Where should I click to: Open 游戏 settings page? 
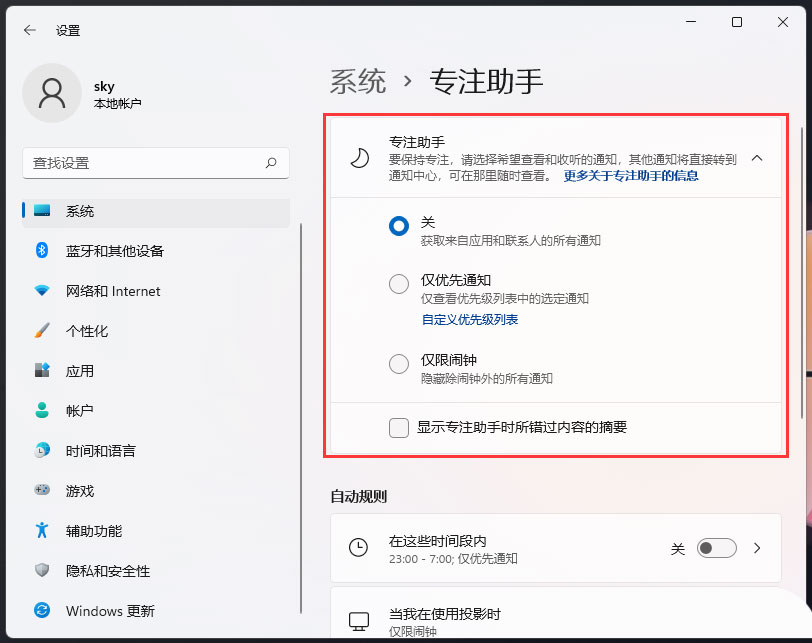[155, 490]
